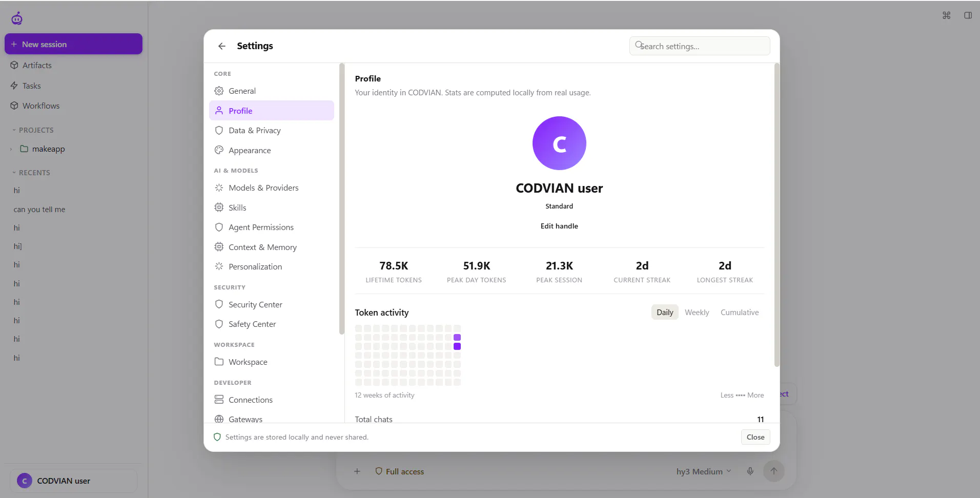980x498 pixels.
Task: Click the folder icon beside Workspace
Action: (219, 362)
